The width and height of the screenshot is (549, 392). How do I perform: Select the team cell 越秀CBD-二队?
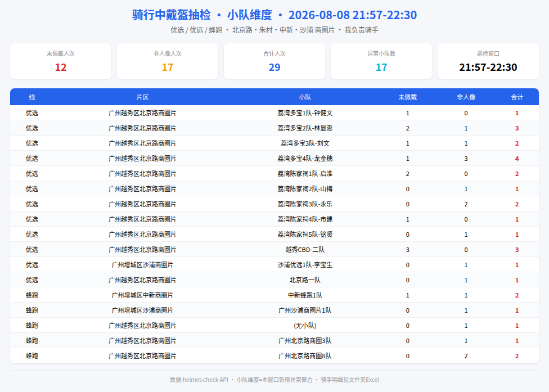pyautogui.click(x=305, y=250)
